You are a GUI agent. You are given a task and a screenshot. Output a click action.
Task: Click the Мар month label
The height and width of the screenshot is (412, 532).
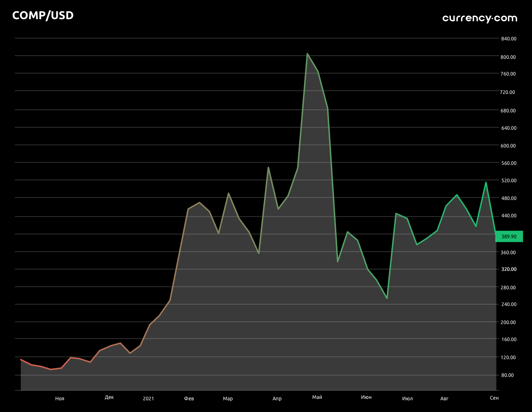tap(228, 399)
